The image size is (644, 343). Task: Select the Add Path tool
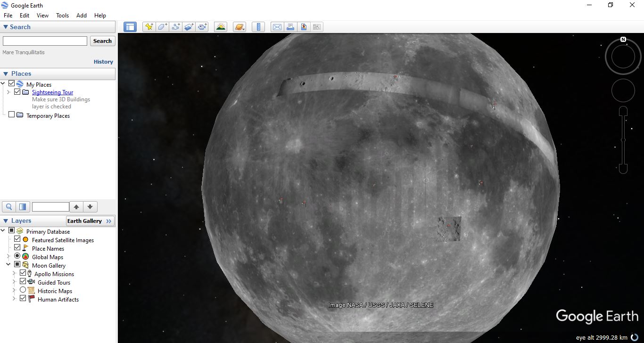pyautogui.click(x=176, y=27)
